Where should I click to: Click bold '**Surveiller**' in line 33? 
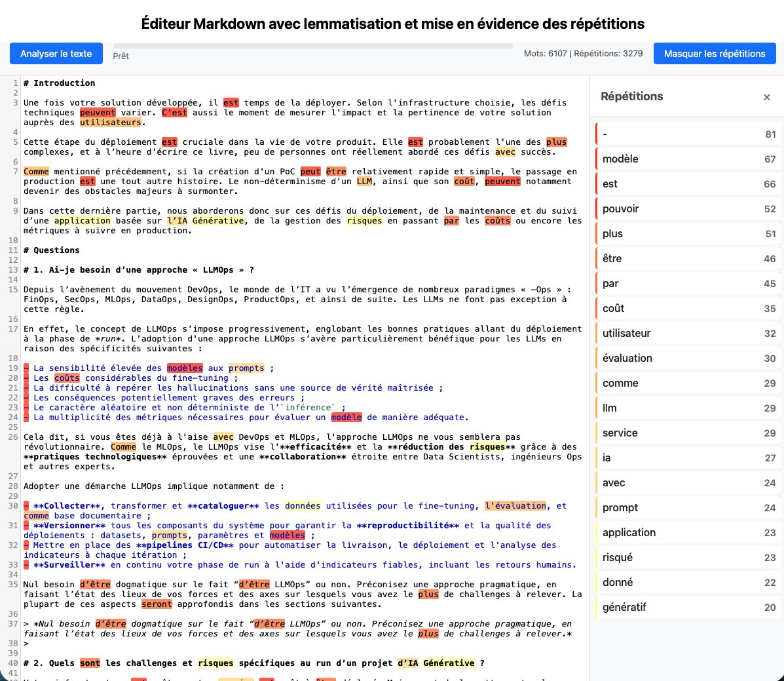pos(69,565)
